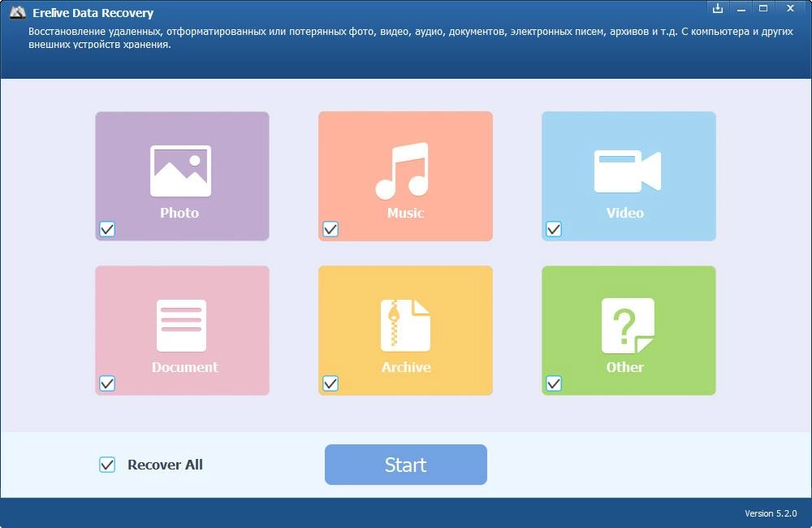This screenshot has height=528, width=812.
Task: Click the Other question mark icon
Action: click(x=628, y=326)
